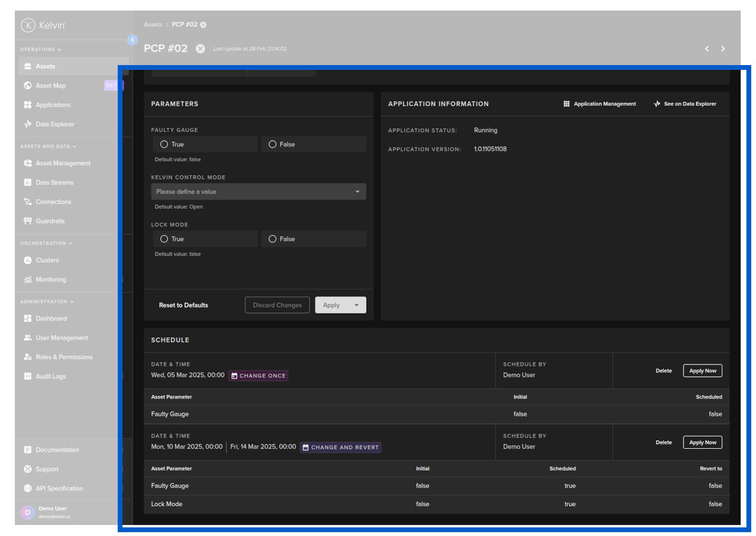Click the Reset to Defaults button
This screenshot has height=536, width=756.
(x=183, y=305)
